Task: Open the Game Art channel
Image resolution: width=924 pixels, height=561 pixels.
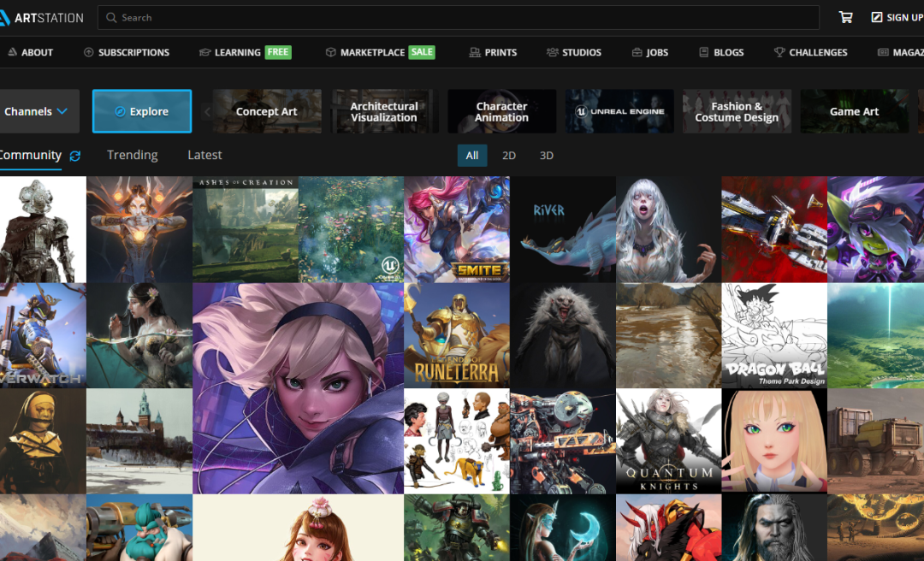Action: pyautogui.click(x=855, y=111)
